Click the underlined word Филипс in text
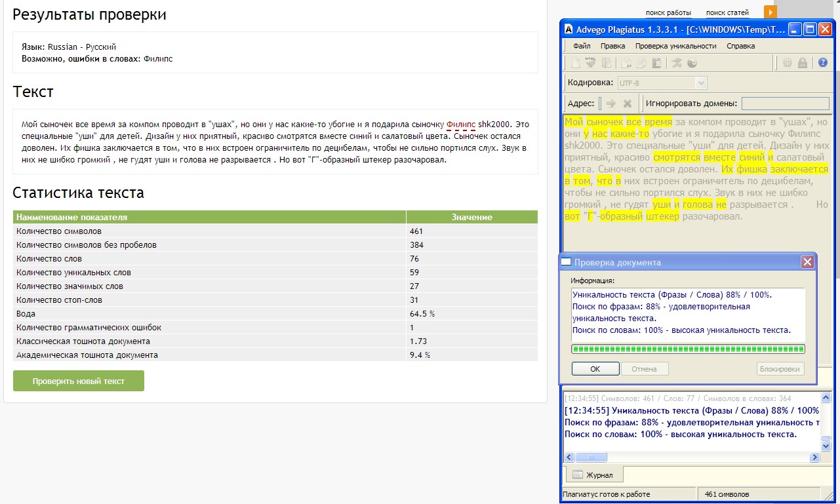This screenshot has height=504, width=840. (x=460, y=124)
